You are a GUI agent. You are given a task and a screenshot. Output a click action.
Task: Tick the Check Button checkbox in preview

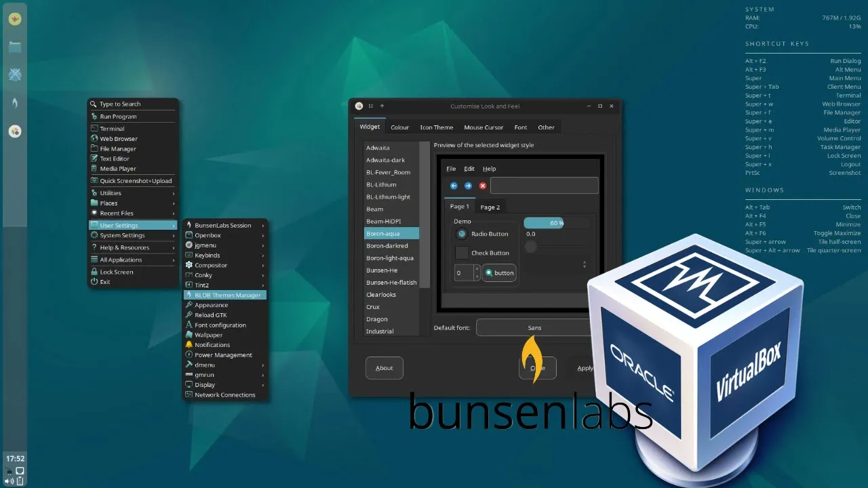click(x=461, y=253)
